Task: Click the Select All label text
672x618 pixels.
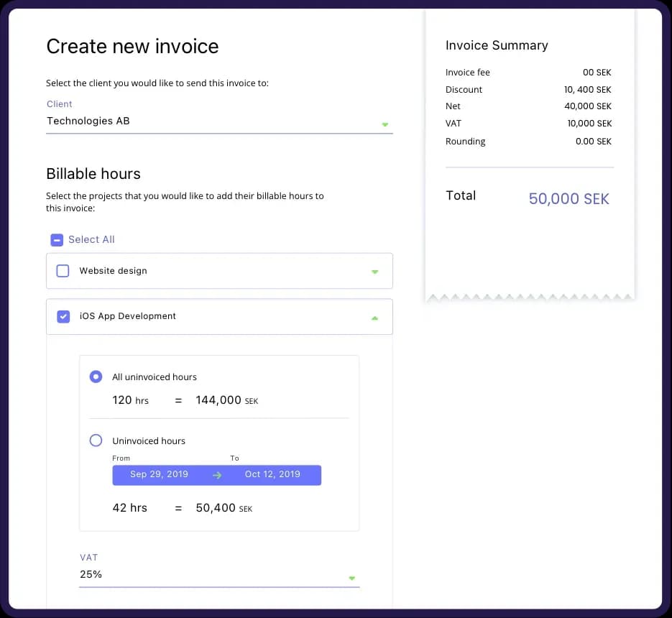Action: 91,240
